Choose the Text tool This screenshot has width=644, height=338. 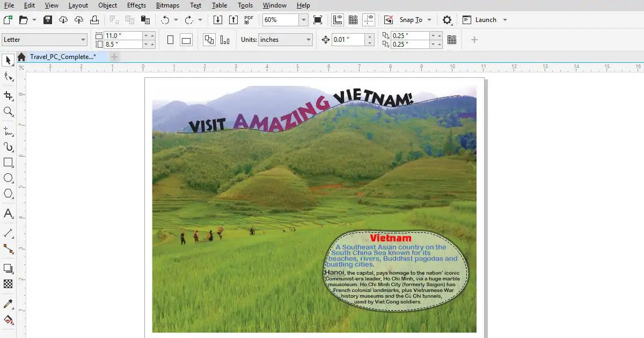pos(9,214)
